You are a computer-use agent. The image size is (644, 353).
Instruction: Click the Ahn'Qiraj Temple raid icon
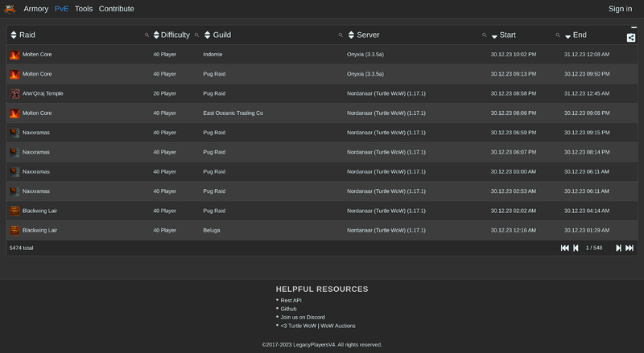pos(14,93)
